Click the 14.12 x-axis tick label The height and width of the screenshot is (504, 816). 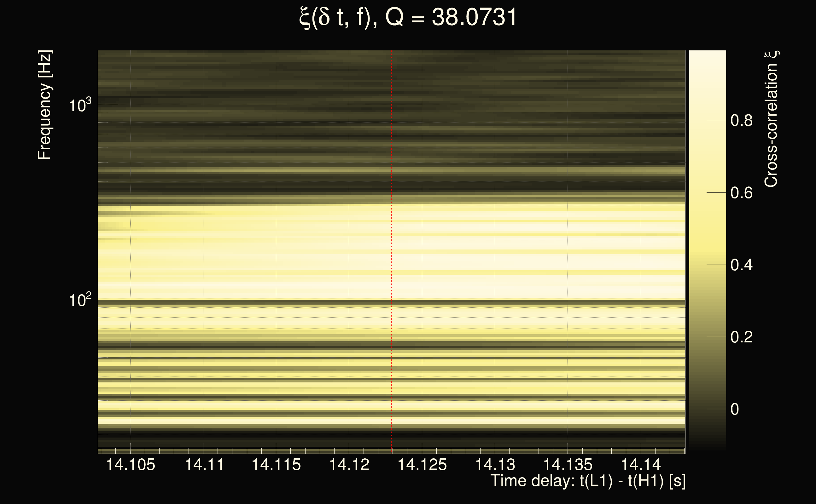pyautogui.click(x=349, y=465)
